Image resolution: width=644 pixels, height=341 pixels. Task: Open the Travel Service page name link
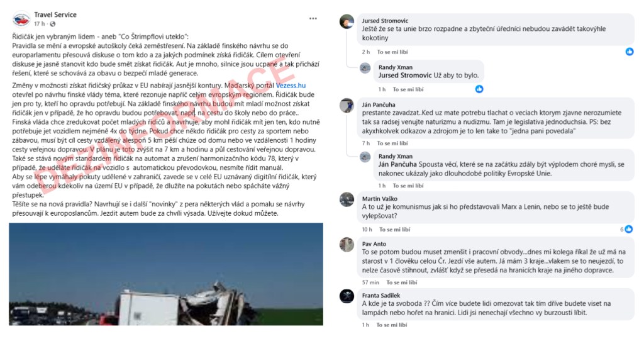(55, 15)
